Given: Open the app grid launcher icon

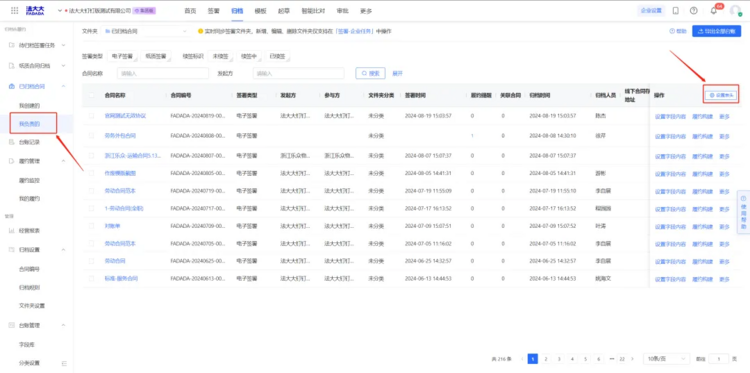Looking at the screenshot, I should pyautogui.click(x=14, y=11).
